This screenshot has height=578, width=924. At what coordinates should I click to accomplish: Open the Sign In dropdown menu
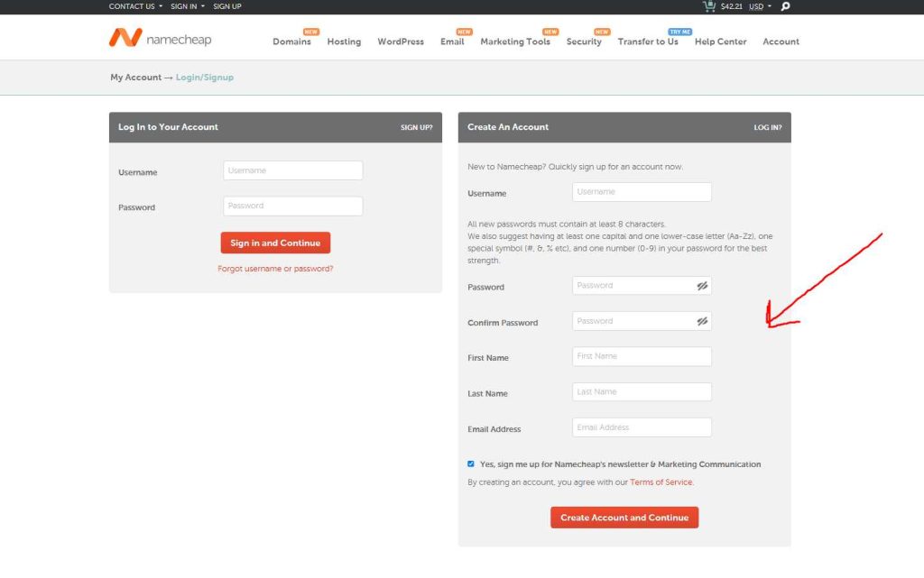[187, 6]
